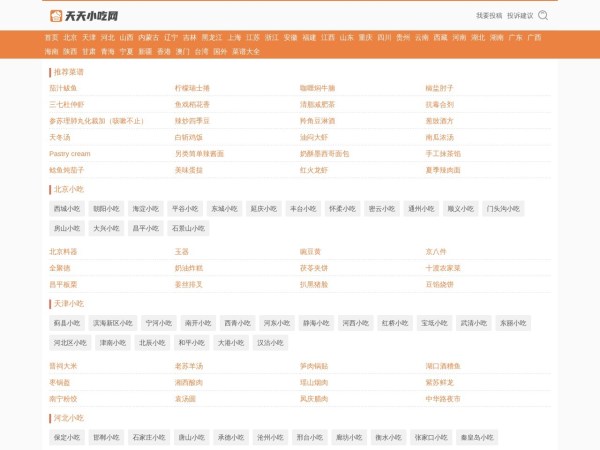Click the 滨海新区小吃 tag button
The height and width of the screenshot is (450, 600).
112,323
